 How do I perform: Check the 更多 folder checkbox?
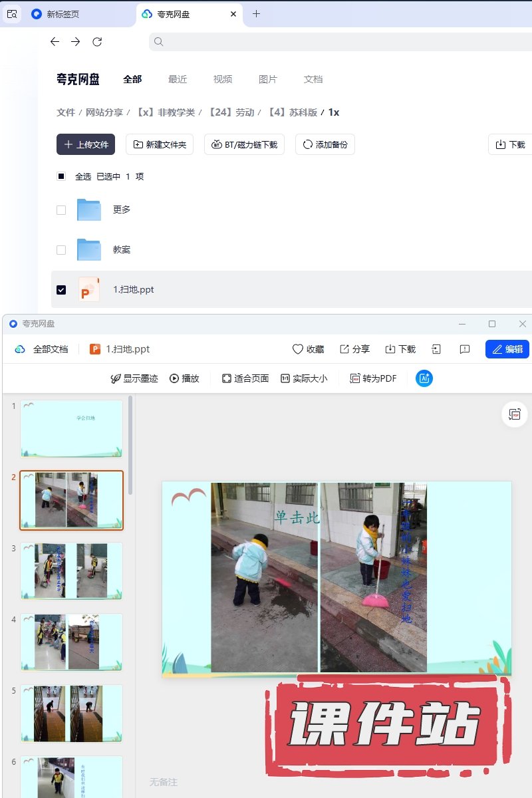tap(61, 210)
